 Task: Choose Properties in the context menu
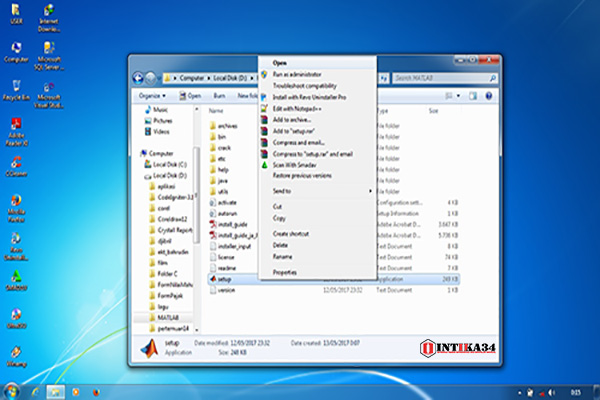pyautogui.click(x=318, y=273)
